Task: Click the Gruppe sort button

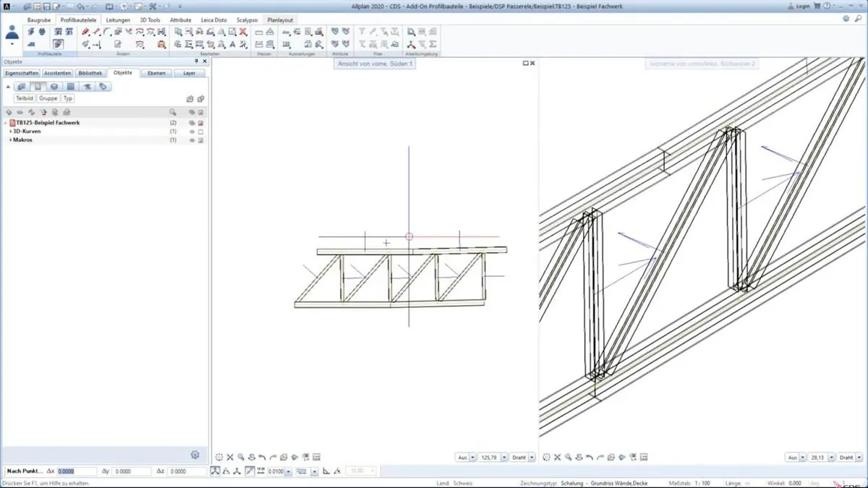Action: tap(48, 98)
